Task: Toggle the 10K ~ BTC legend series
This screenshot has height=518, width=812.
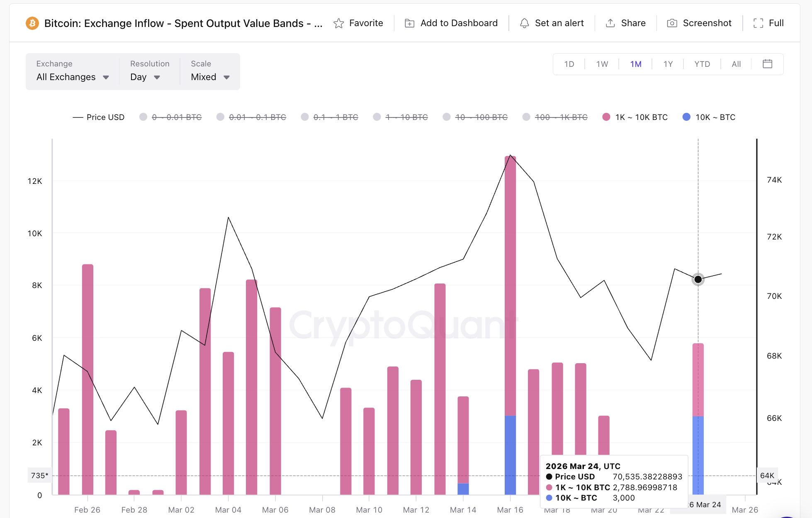Action: pos(708,117)
